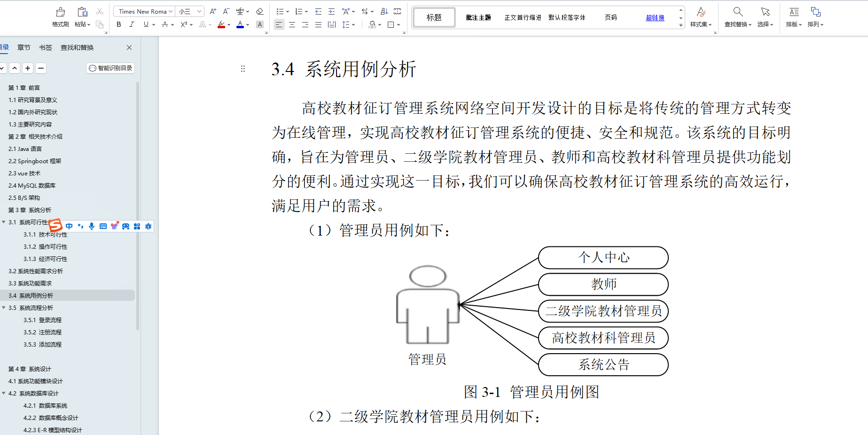Image resolution: width=868 pixels, height=435 pixels.
Task: Pick the red text highlight color swatch
Action: tap(221, 27)
